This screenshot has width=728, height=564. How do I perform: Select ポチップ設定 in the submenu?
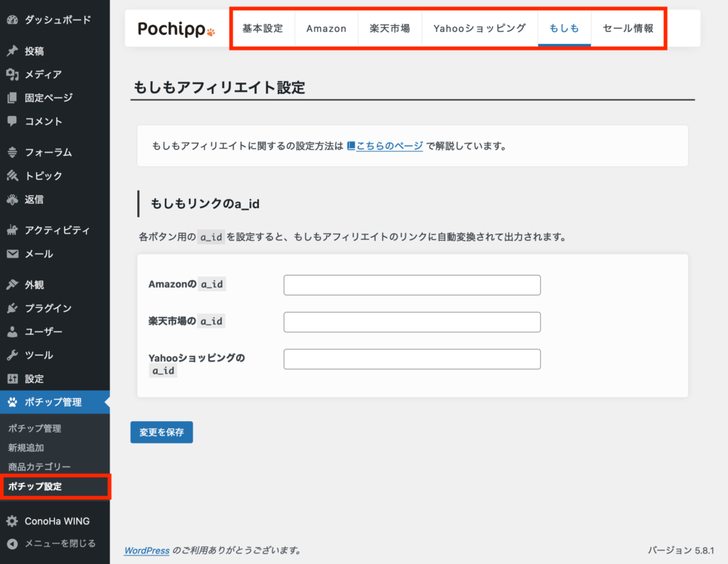35,487
